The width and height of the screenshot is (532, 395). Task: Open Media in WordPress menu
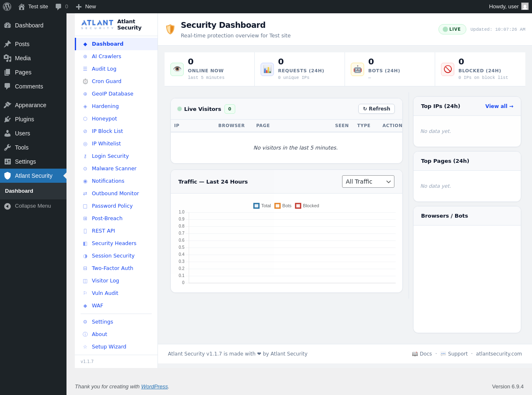click(33, 58)
